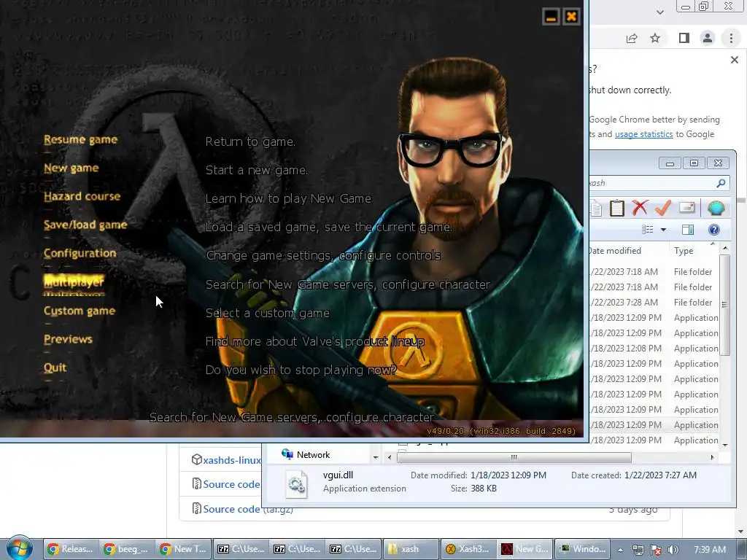Click the Copy documents toolbar icon
Screen dimensions: 747x560
596,208
